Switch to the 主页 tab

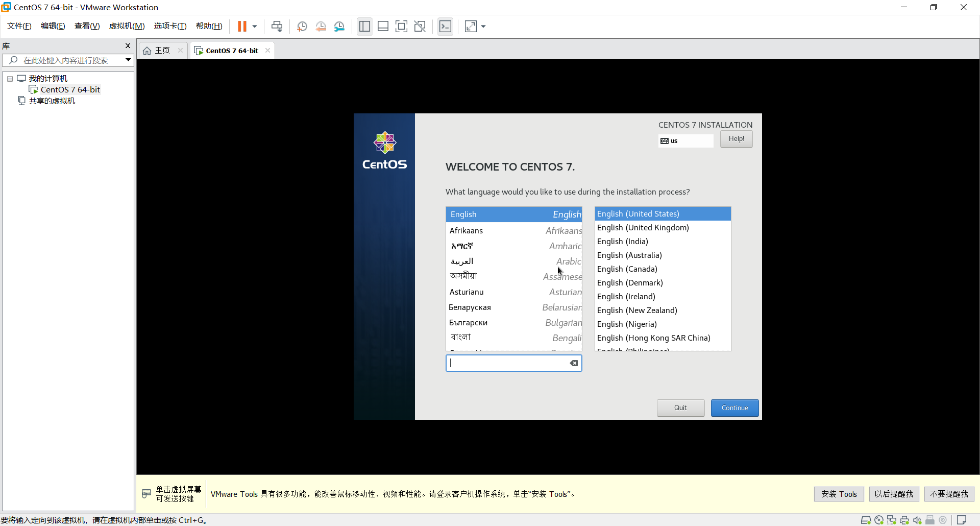(161, 50)
